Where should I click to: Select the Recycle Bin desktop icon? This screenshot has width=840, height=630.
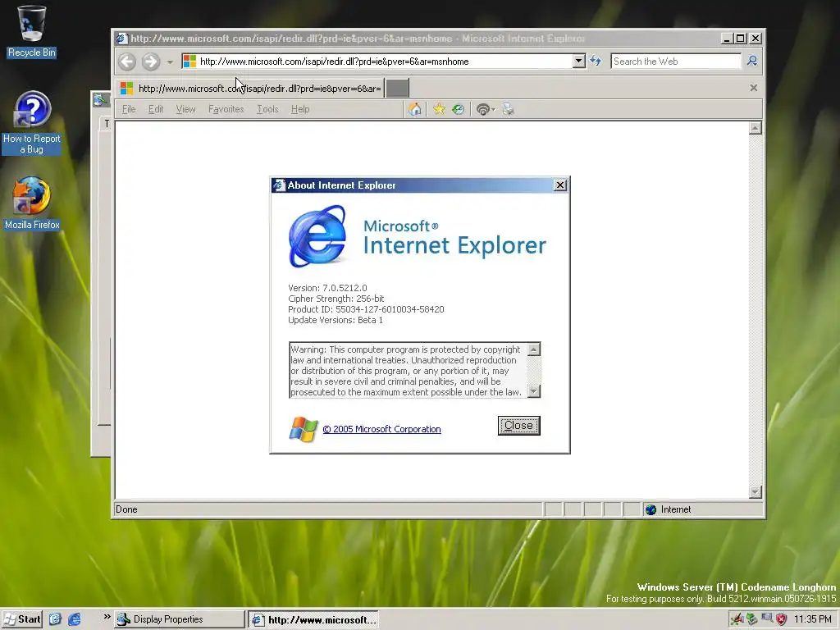[x=32, y=31]
